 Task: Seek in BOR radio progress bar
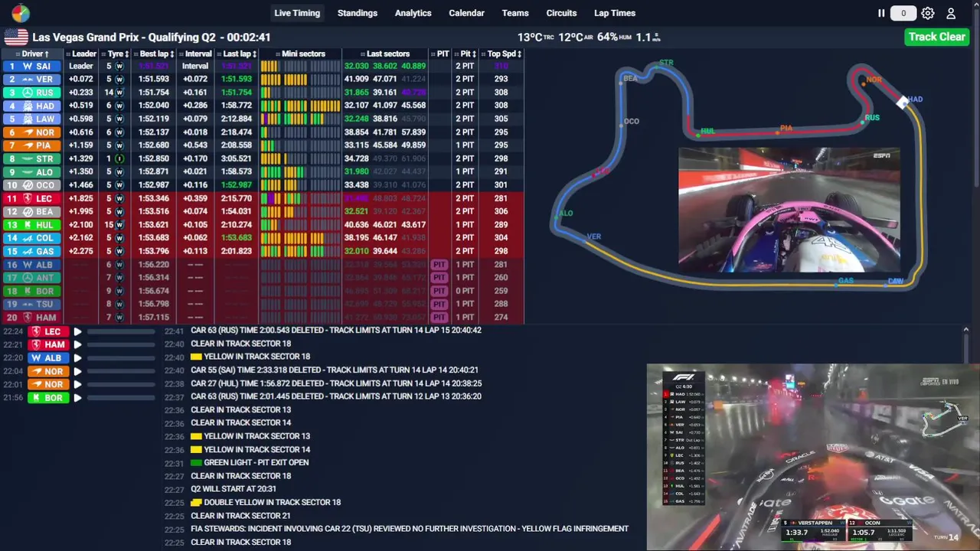click(x=120, y=398)
